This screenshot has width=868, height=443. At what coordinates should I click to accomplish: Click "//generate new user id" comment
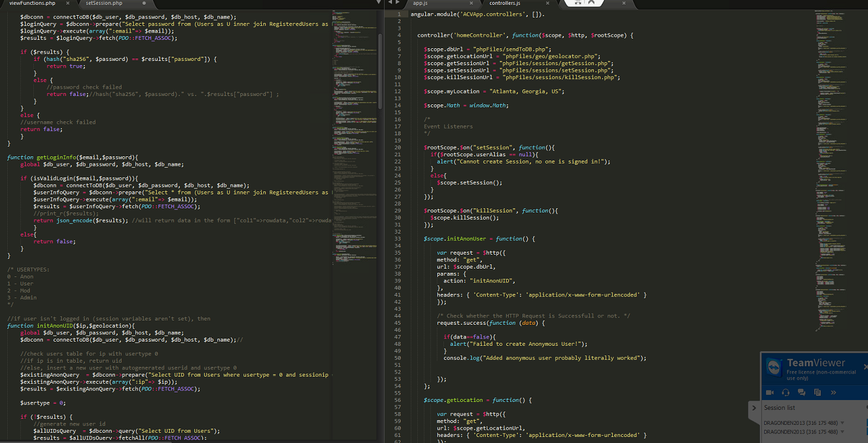pos(69,424)
